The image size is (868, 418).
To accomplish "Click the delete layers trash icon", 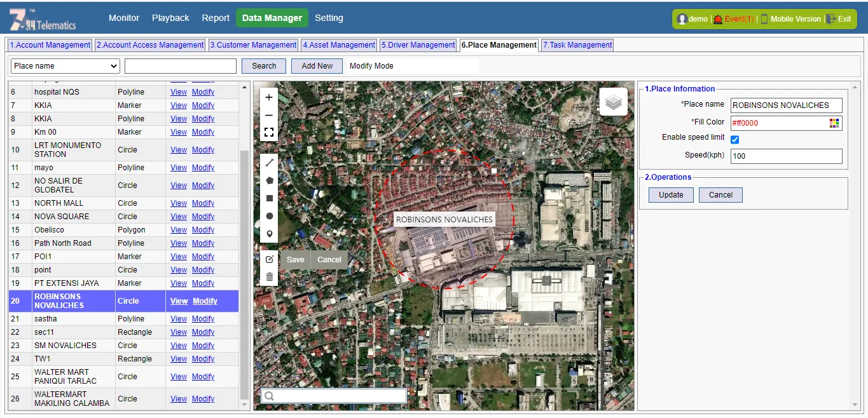I will pos(269,276).
